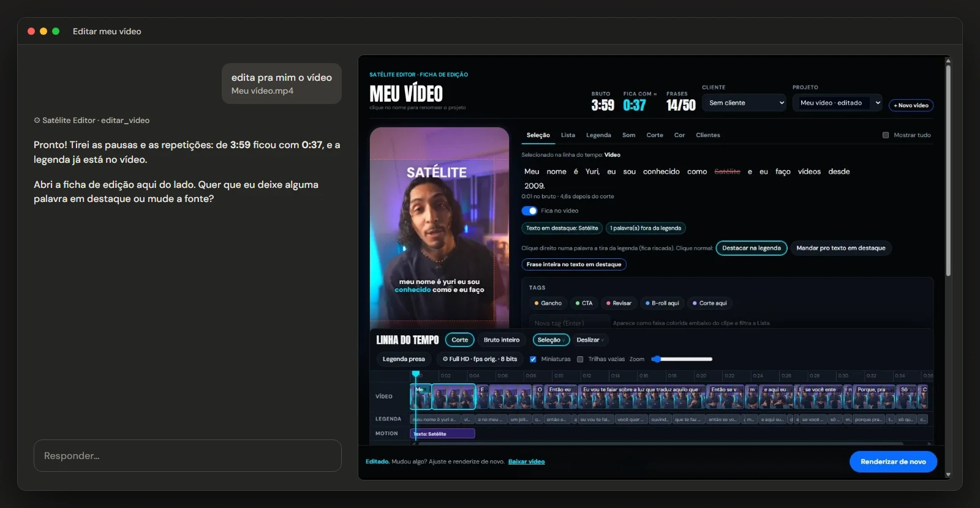This screenshot has height=508, width=980.
Task: Choose Mandar pro texto em destaque
Action: pos(841,248)
